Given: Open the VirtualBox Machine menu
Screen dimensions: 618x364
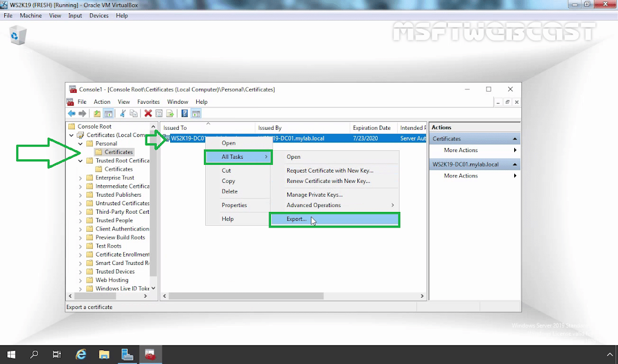Looking at the screenshot, I should 31,16.
